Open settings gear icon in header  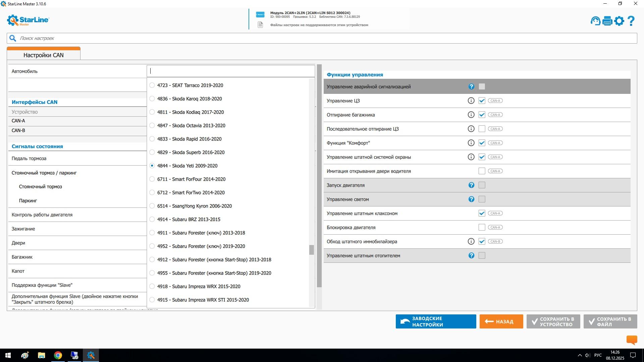click(619, 21)
